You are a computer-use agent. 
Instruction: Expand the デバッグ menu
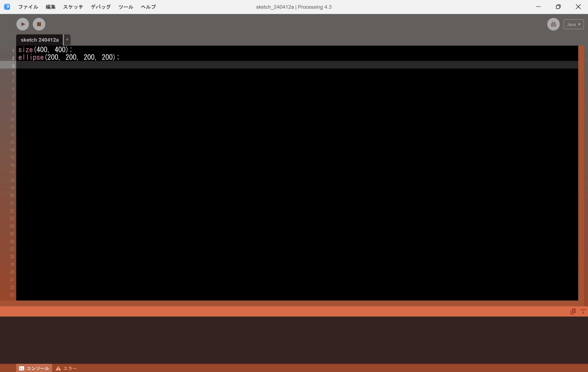click(100, 7)
